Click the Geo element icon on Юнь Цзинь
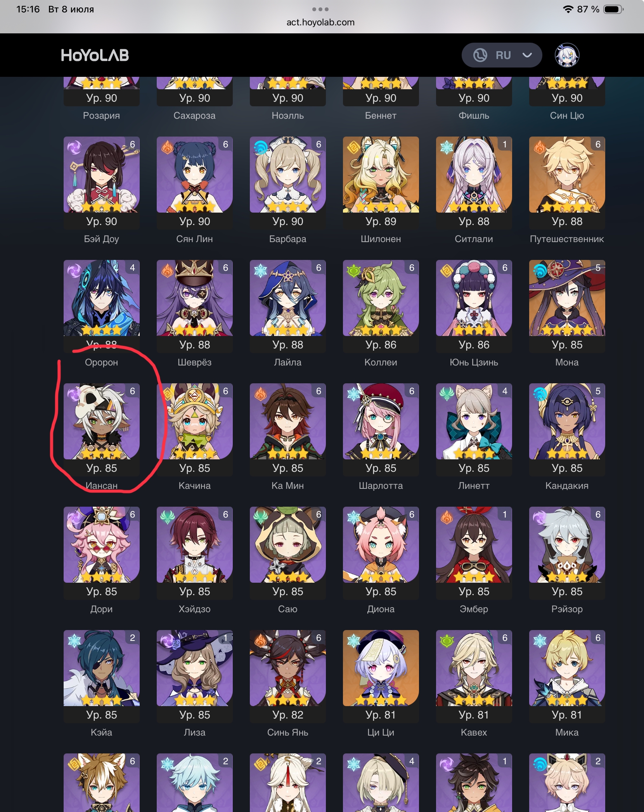 (447, 271)
